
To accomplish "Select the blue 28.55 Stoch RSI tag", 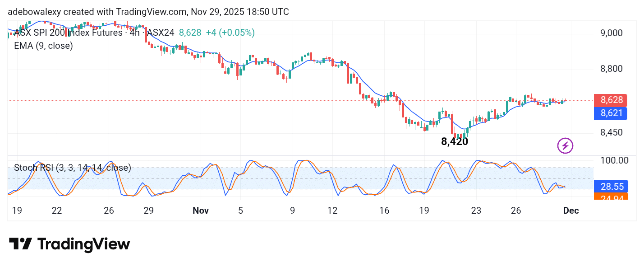I will tap(610, 186).
